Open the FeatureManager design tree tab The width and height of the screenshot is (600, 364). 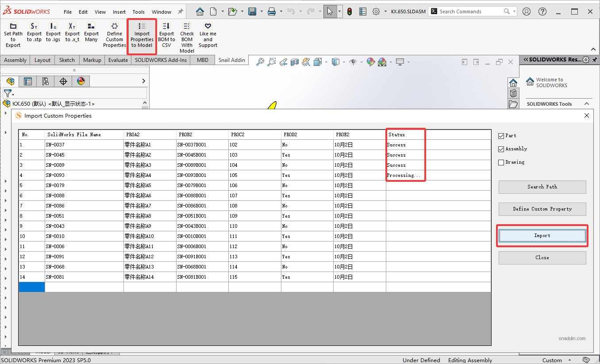click(11, 81)
